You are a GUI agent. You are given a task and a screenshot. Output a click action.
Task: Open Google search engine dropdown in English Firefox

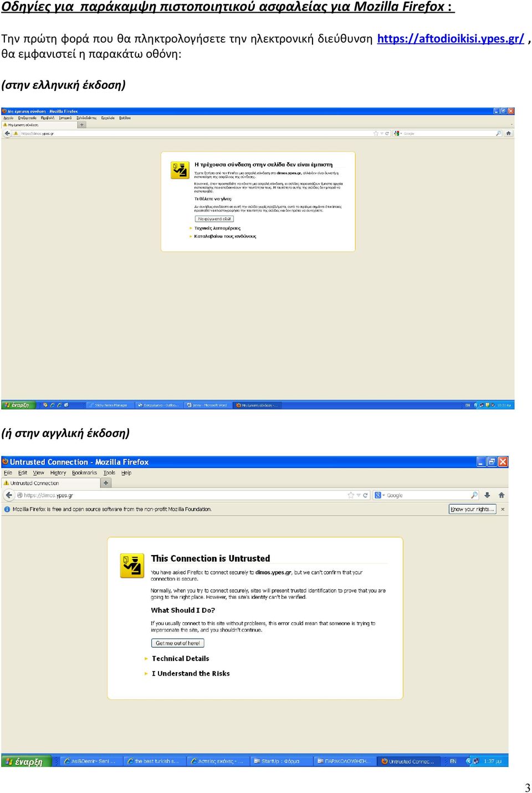tap(380, 495)
